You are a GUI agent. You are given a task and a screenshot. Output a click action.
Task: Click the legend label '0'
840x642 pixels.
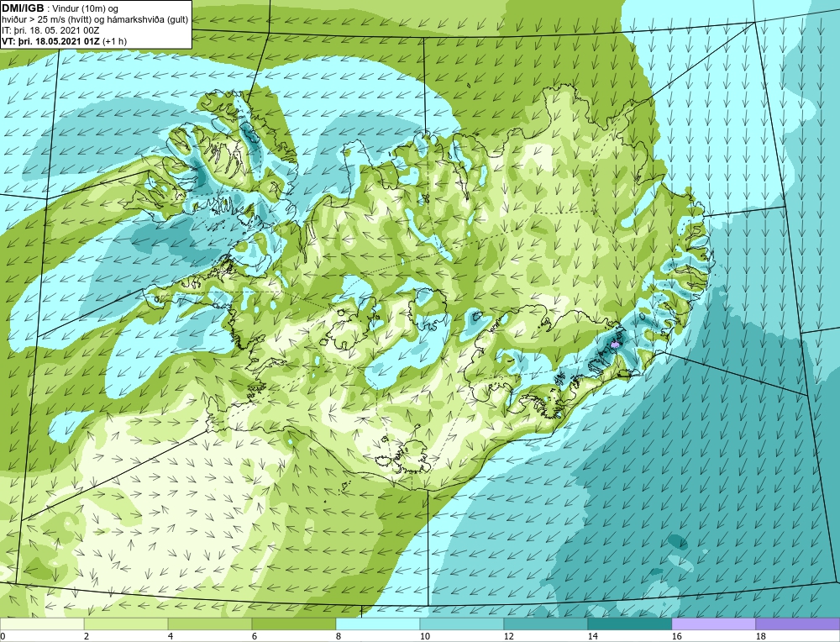3,636
